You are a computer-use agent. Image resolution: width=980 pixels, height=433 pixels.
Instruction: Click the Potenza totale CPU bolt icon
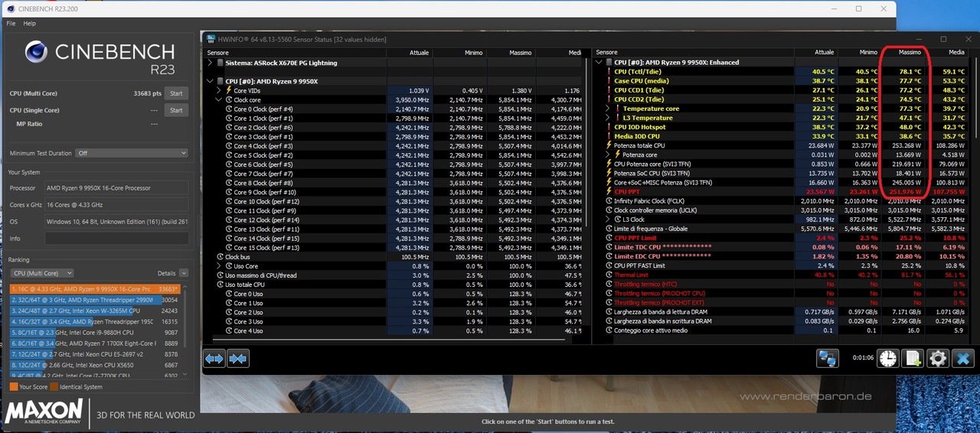click(x=609, y=145)
